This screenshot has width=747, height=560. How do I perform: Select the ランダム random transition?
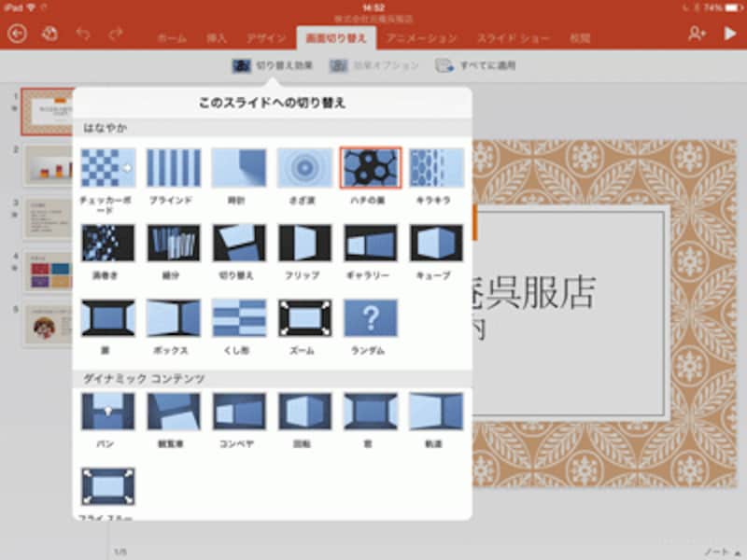pyautogui.click(x=371, y=318)
